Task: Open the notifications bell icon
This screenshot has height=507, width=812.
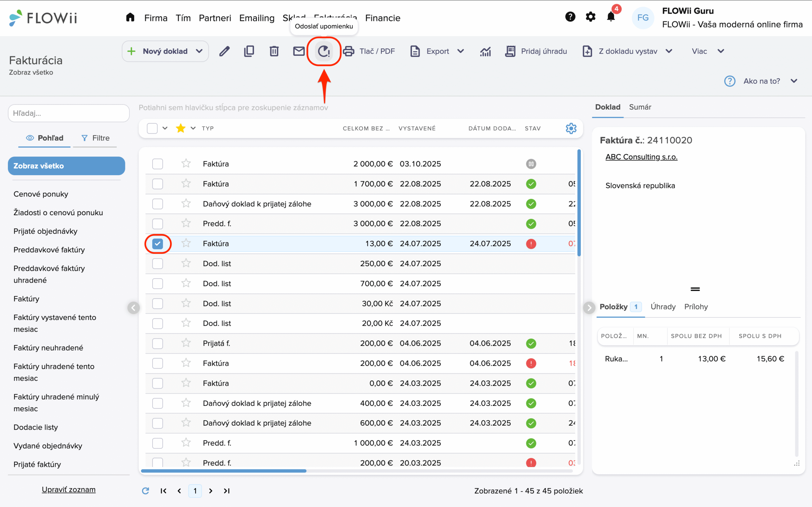Action: click(611, 17)
